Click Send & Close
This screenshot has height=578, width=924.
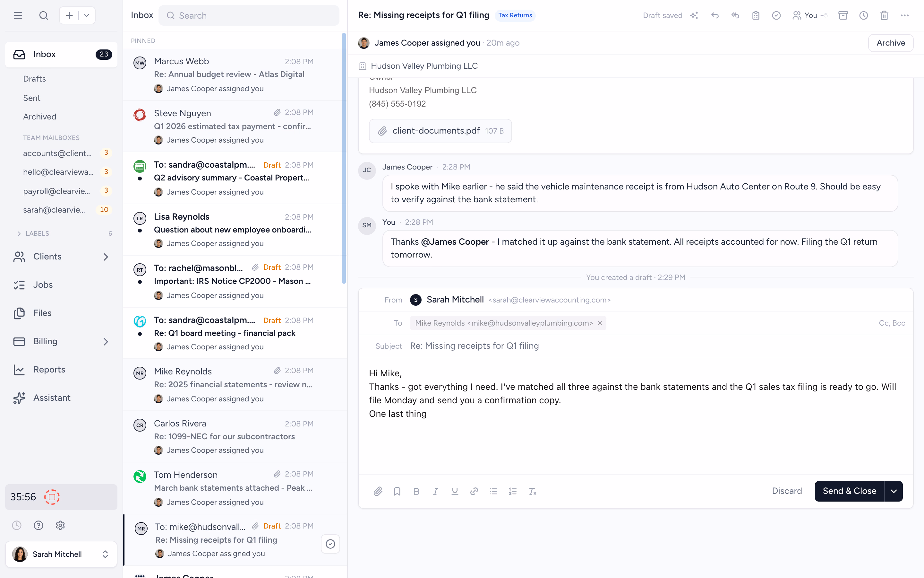(x=849, y=491)
